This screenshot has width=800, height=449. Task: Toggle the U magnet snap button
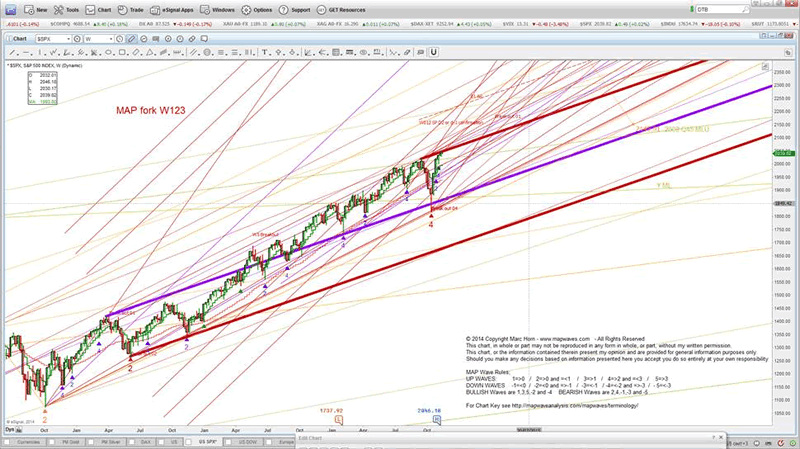pyautogui.click(x=434, y=52)
